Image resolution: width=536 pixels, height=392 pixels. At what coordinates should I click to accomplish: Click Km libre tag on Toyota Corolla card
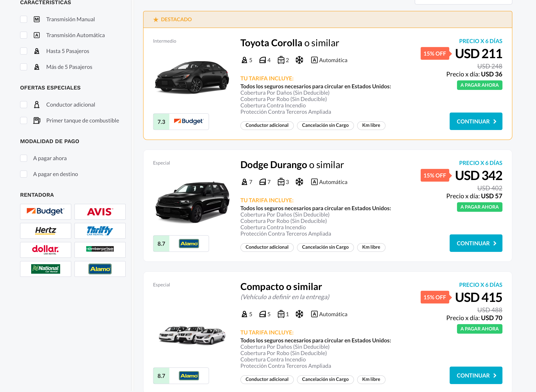point(371,125)
